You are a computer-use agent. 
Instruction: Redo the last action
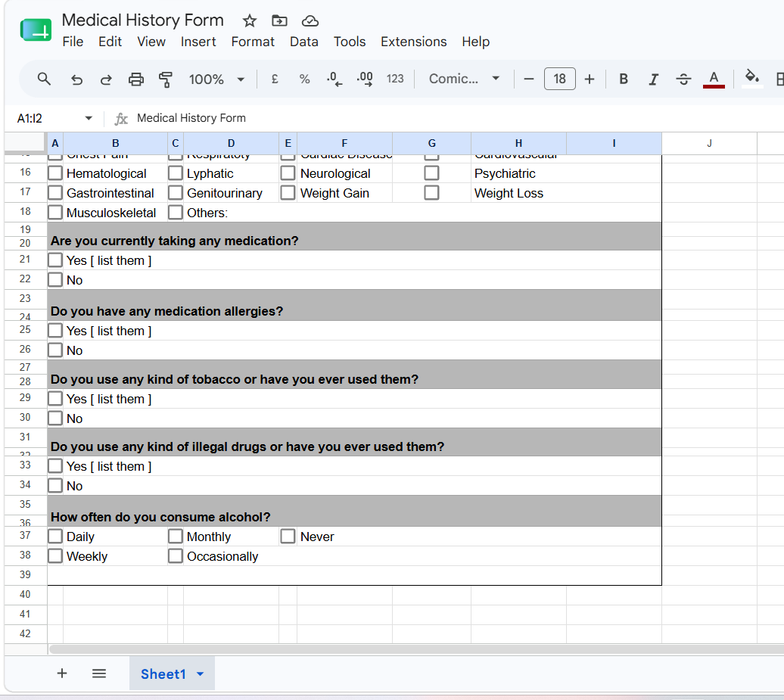106,79
